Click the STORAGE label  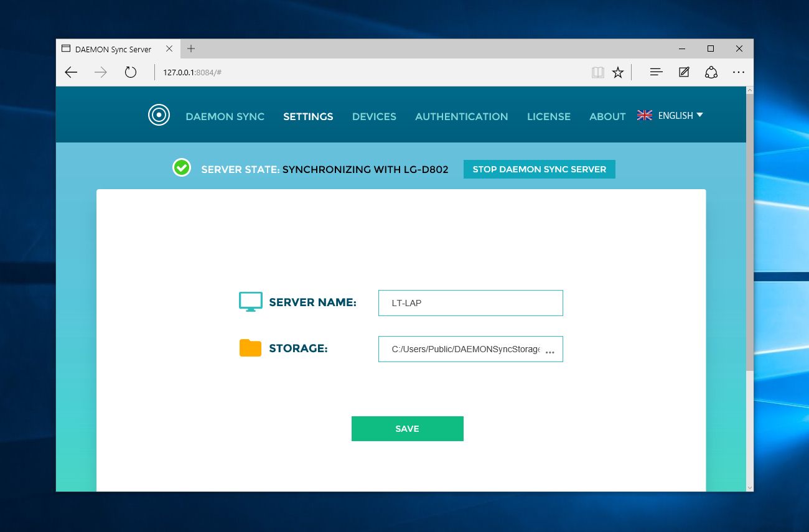click(x=298, y=348)
